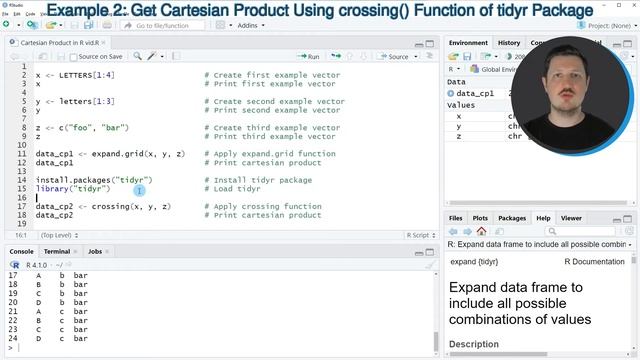640x360 pixels.
Task: Open the Import Dataset dropdown arrow
Action: point(496,56)
